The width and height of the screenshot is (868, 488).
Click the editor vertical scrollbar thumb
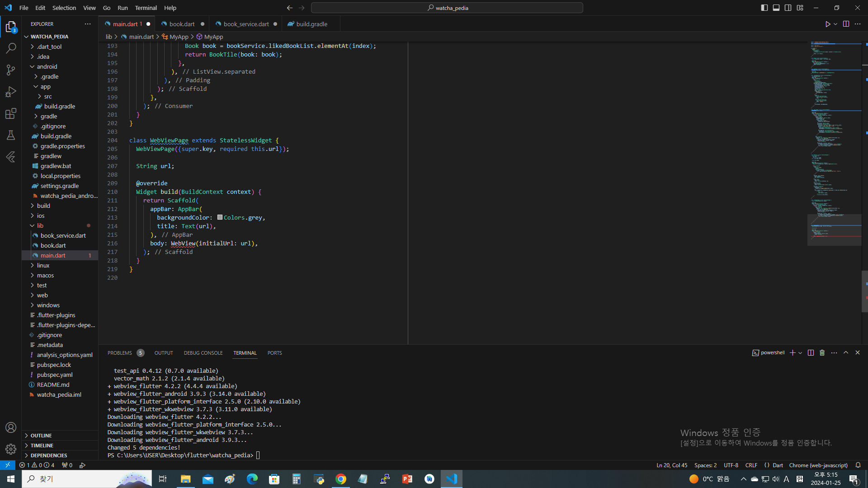pos(864,291)
